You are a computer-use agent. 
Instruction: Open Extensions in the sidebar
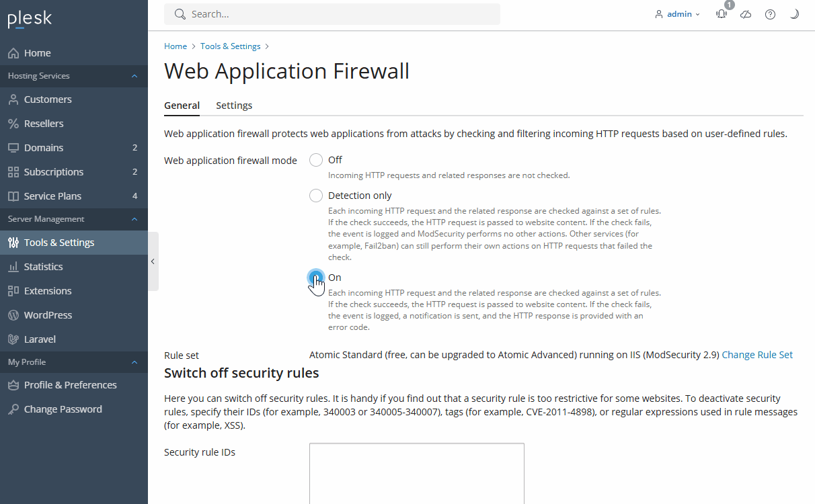click(x=74, y=291)
